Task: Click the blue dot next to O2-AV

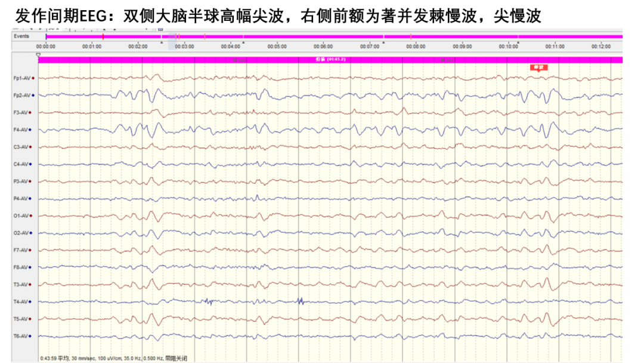Action: tap(31, 233)
